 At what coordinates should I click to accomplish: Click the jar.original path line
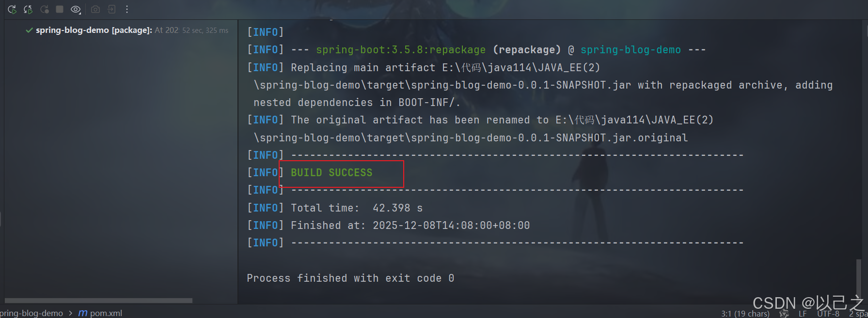click(471, 138)
